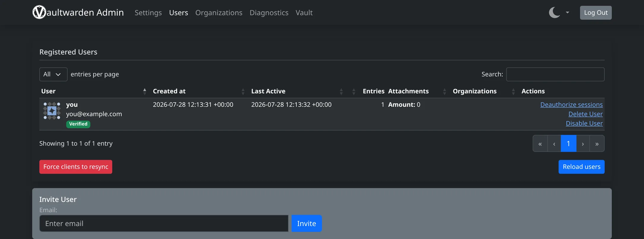Click Force clients to resync button
The image size is (644, 239).
pos(76,167)
